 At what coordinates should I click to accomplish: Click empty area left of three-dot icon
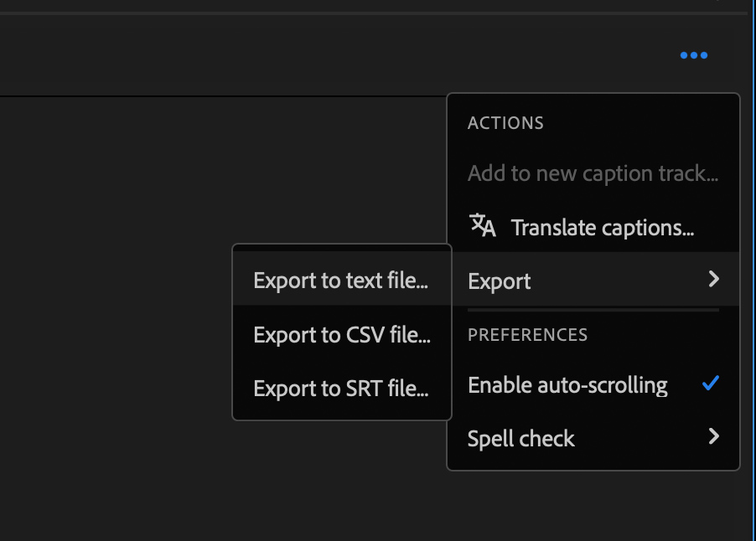338,55
